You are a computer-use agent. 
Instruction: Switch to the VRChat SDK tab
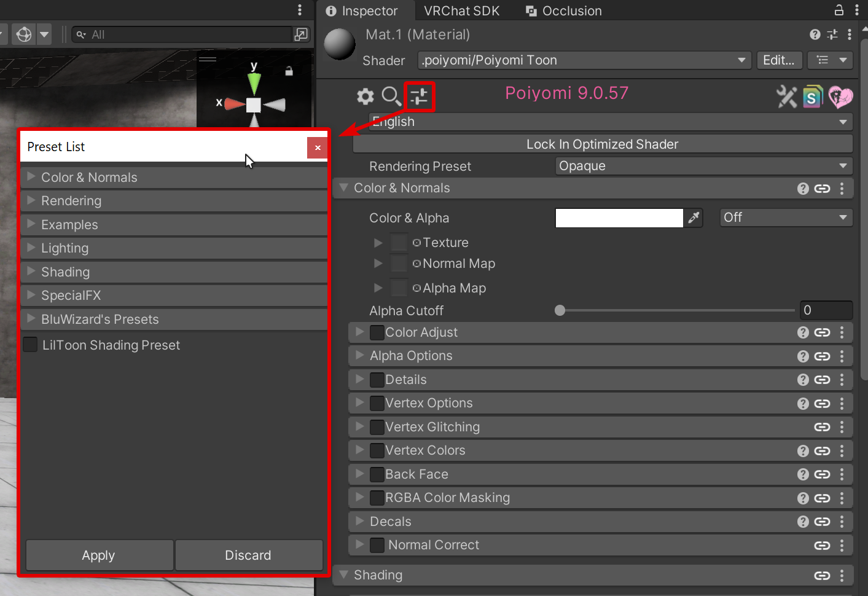[461, 10]
